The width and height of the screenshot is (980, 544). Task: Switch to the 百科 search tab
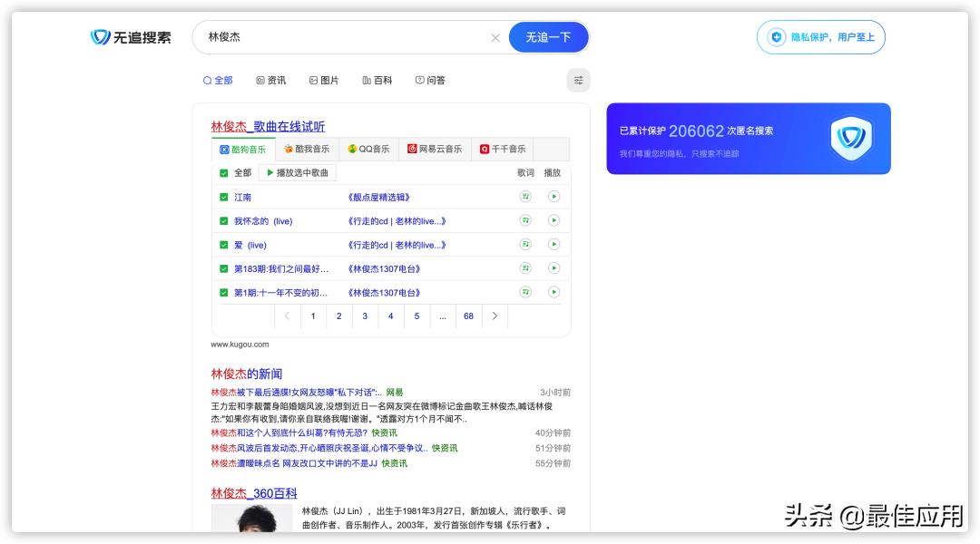[x=378, y=80]
